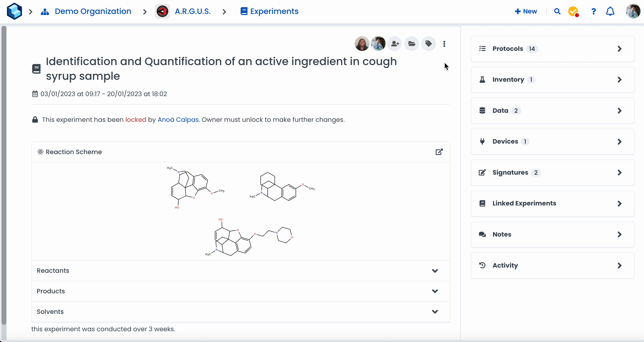The image size is (644, 342).
Task: Navigate to Demo Organization breadcrumb
Action: (93, 11)
